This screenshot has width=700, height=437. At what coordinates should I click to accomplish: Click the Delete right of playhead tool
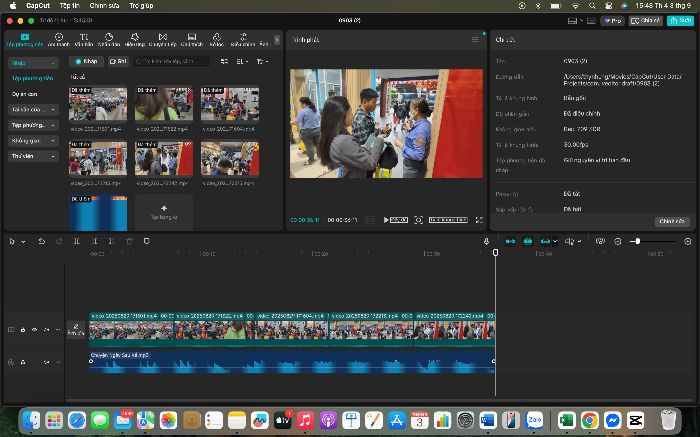(x=112, y=241)
